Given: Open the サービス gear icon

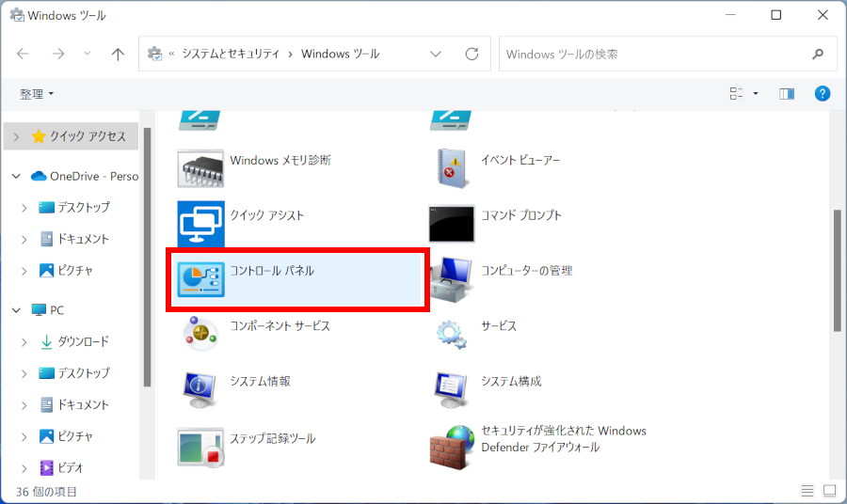Looking at the screenshot, I should (x=452, y=334).
